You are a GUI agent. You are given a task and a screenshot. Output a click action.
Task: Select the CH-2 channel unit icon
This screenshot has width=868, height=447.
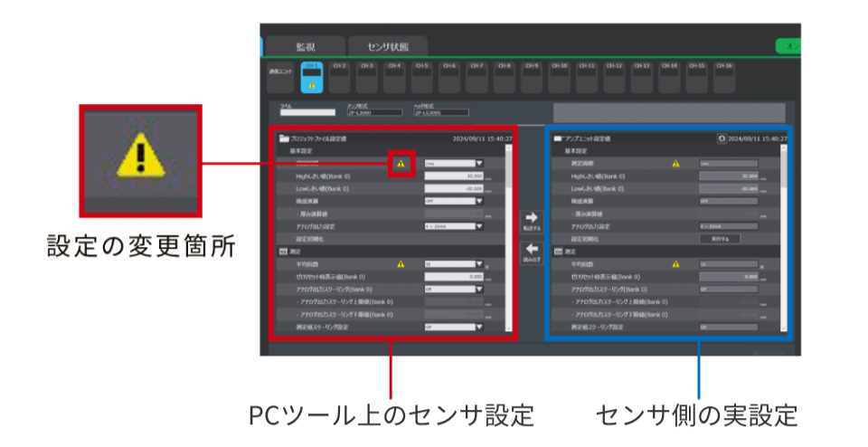[x=339, y=77]
